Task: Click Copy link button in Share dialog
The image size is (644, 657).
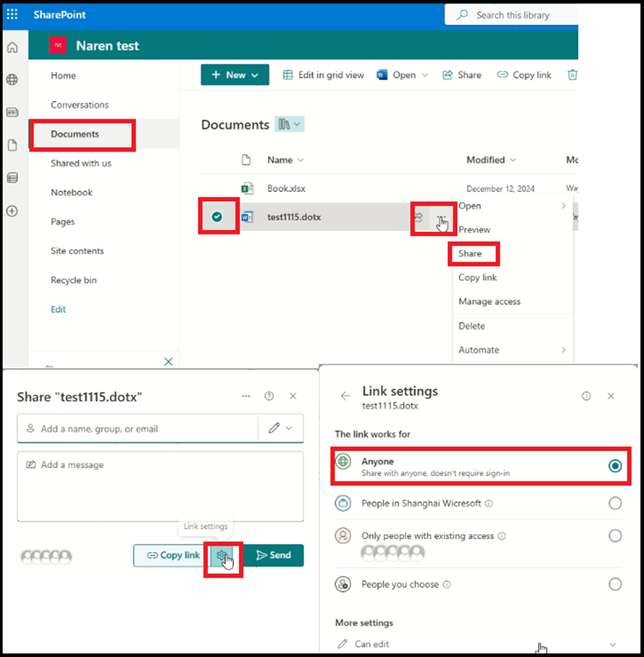Action: pyautogui.click(x=173, y=556)
